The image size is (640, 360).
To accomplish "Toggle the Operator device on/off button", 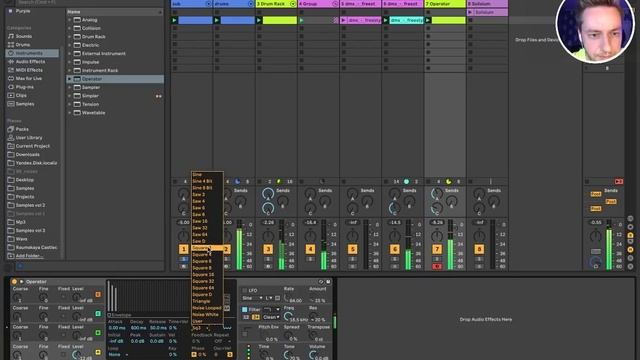I will (14, 282).
